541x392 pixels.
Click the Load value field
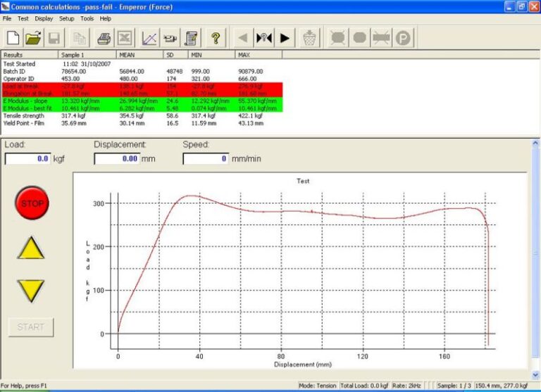point(27,159)
